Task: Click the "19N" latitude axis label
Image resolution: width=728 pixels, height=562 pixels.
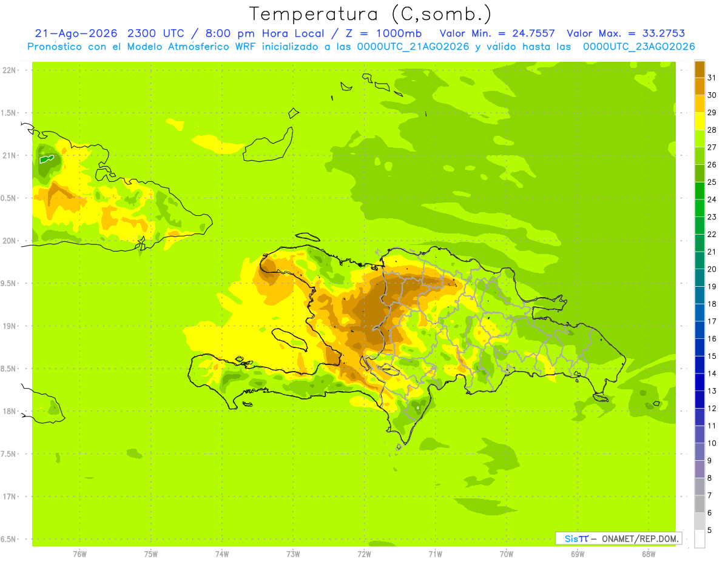Action: (8, 326)
